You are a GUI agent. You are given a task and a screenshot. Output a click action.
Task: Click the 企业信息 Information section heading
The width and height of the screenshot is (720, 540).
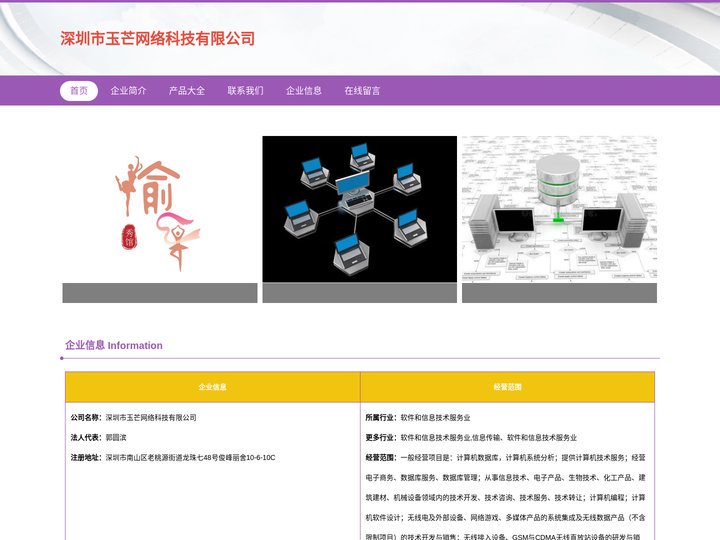pos(114,345)
